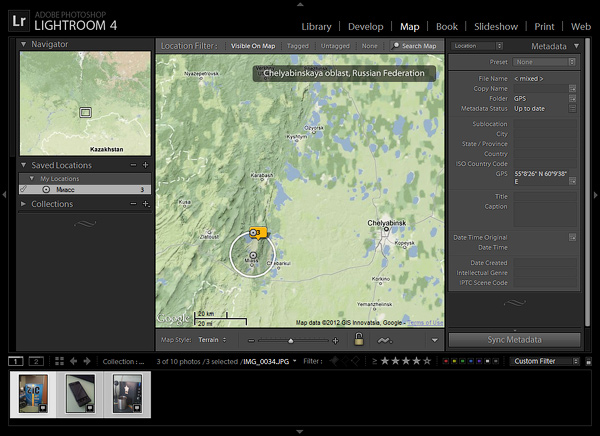The width and height of the screenshot is (600, 436).
Task: Open the GPS tracklogs icon
Action: coord(385,340)
